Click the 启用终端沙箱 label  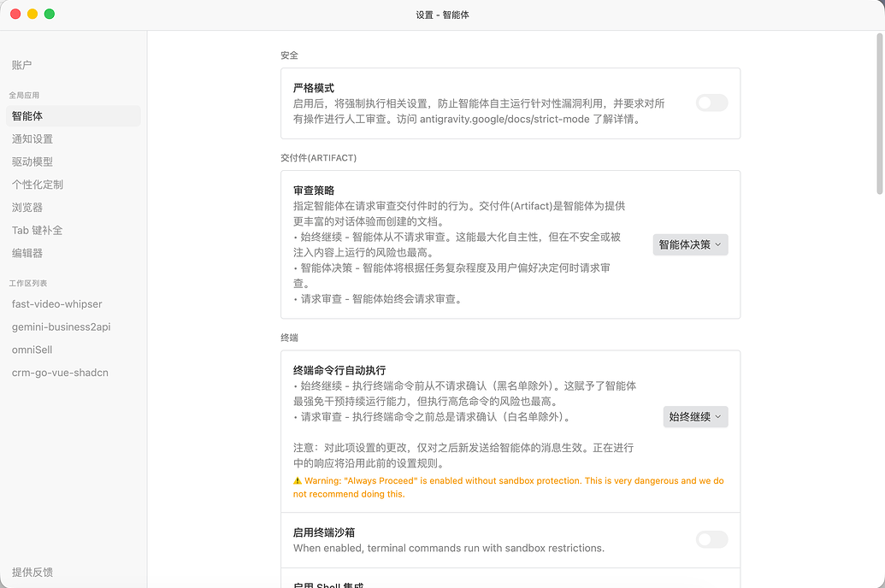pos(324,532)
